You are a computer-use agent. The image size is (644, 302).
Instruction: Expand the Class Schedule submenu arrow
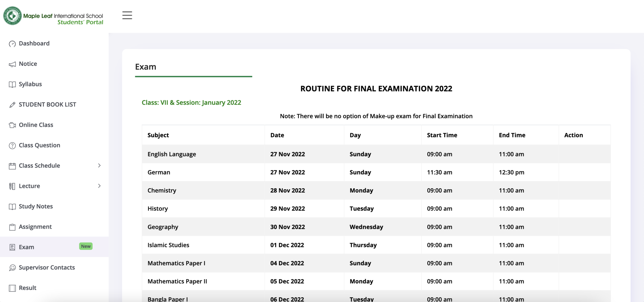click(99, 166)
